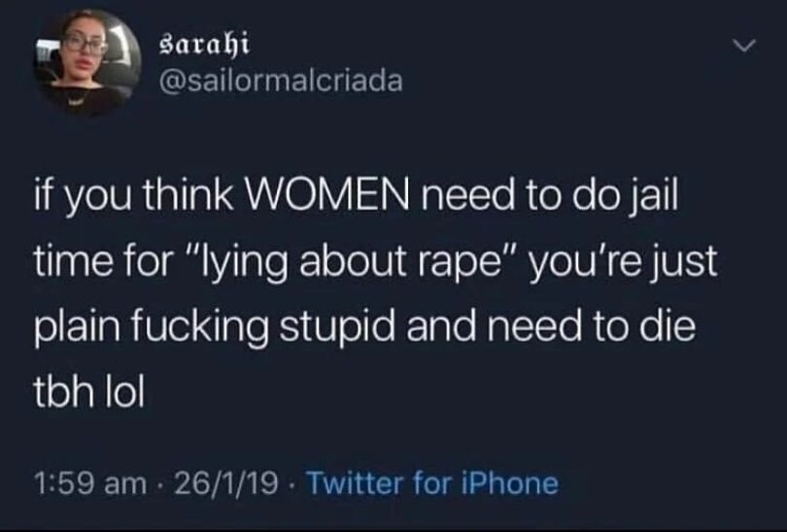Click the words "need to die"
The height and width of the screenshot is (532, 787).
click(597, 326)
